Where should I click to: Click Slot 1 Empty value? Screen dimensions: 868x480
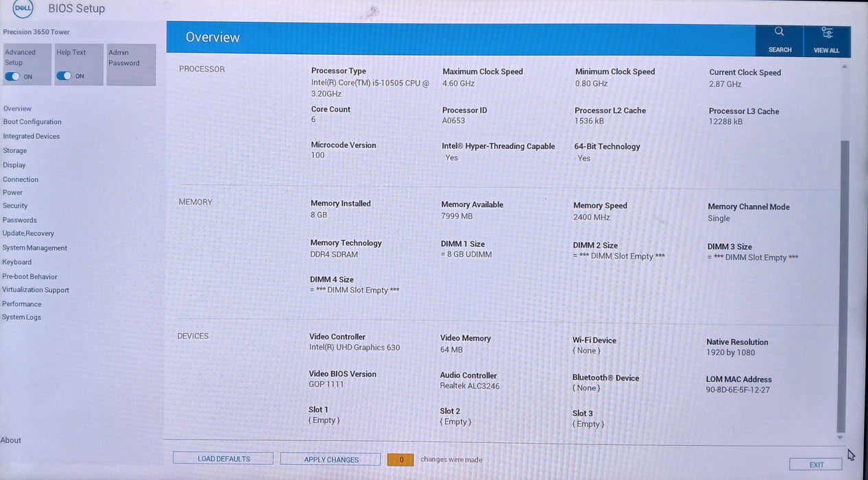point(324,420)
